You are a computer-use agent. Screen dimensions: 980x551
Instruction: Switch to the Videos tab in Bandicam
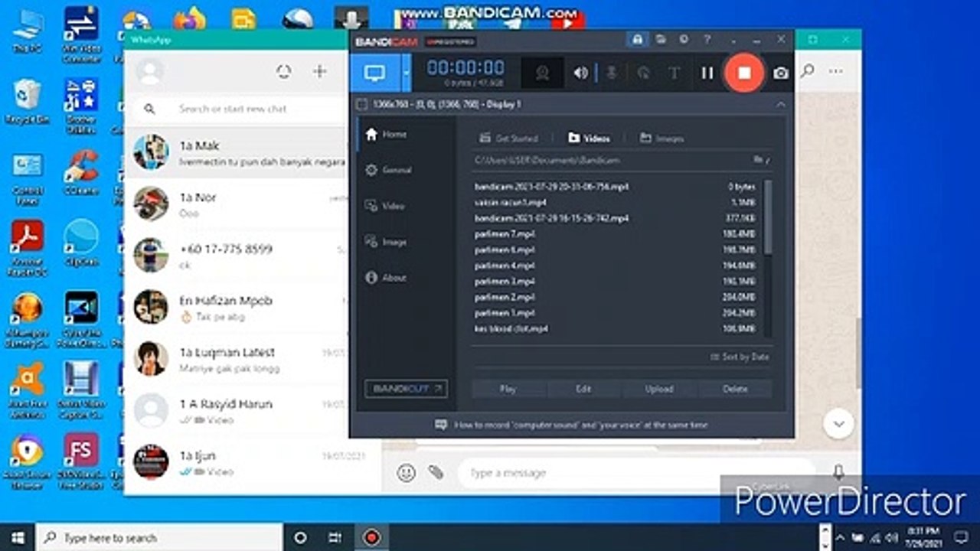pos(589,139)
